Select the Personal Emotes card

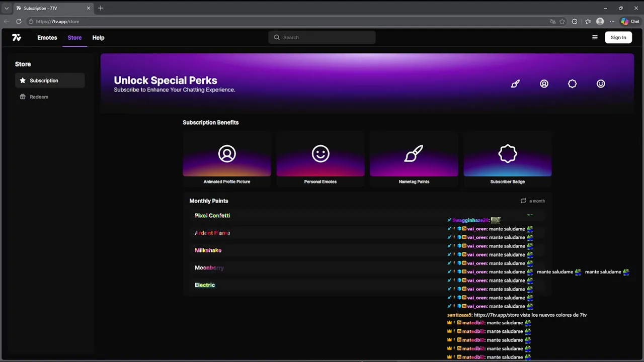[320, 159]
